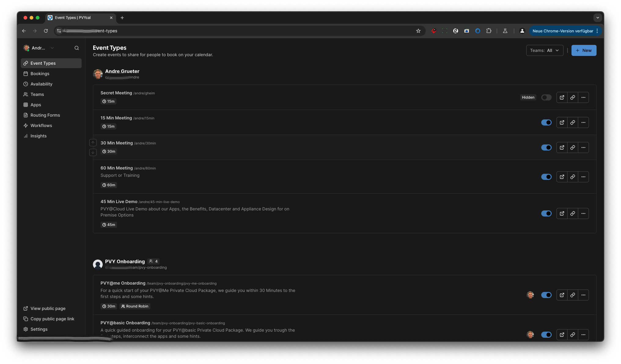Enable the hidden Secret Meeting toggle
This screenshot has width=621, height=364.
click(546, 97)
